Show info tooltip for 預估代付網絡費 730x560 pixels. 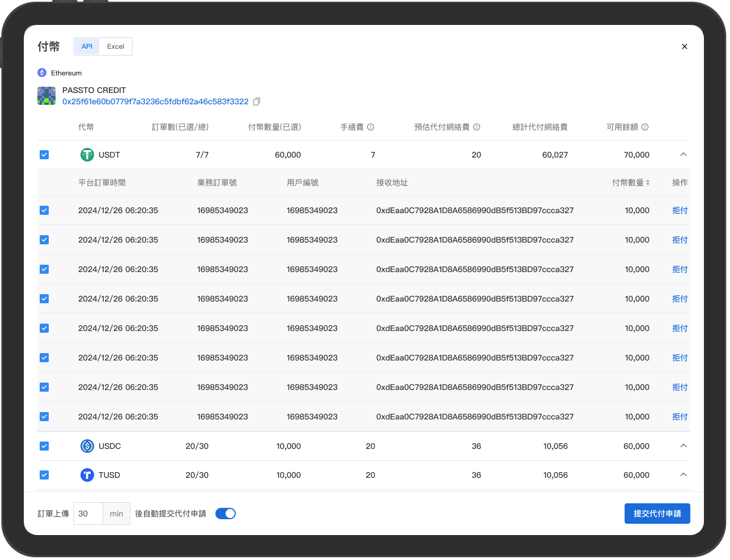pos(477,127)
